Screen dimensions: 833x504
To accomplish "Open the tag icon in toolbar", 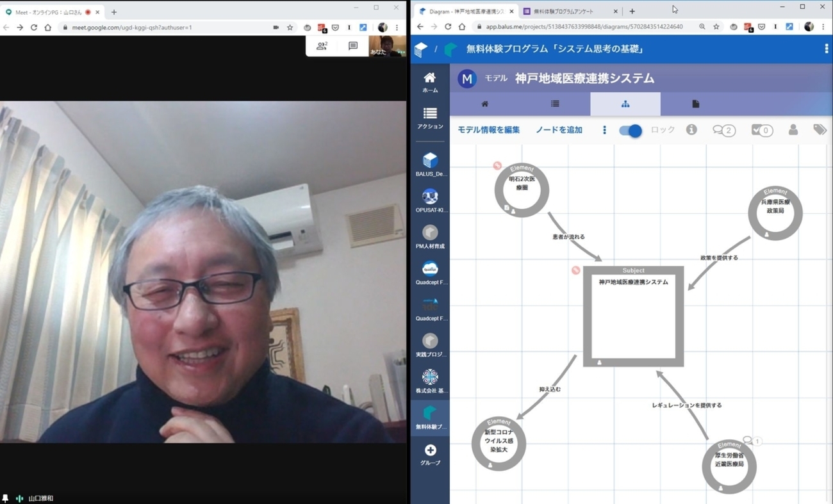I will [x=820, y=130].
